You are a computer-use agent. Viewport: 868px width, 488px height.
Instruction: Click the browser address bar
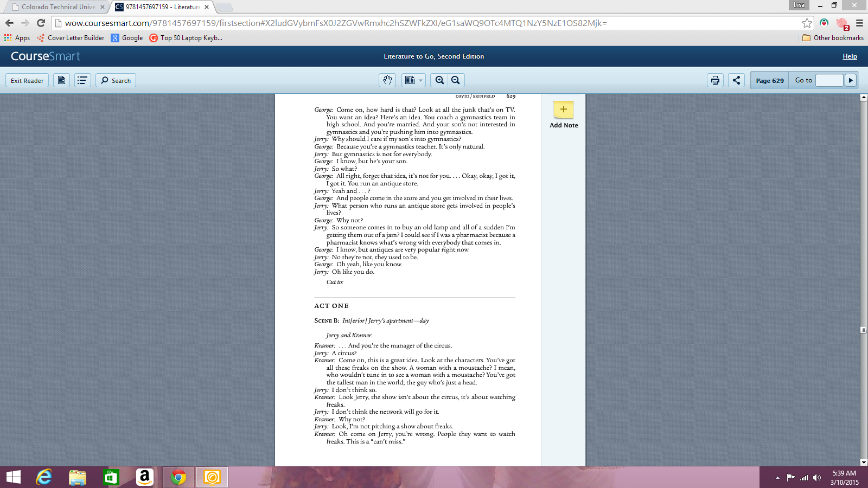pos(429,23)
